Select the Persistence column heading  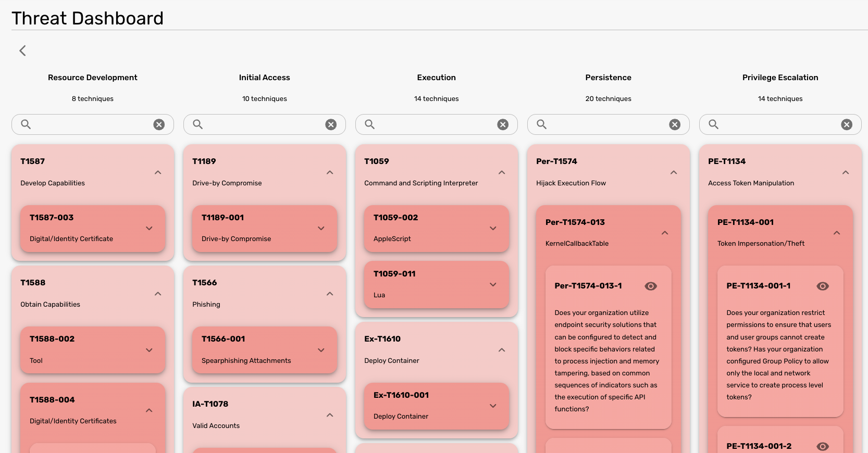(608, 78)
